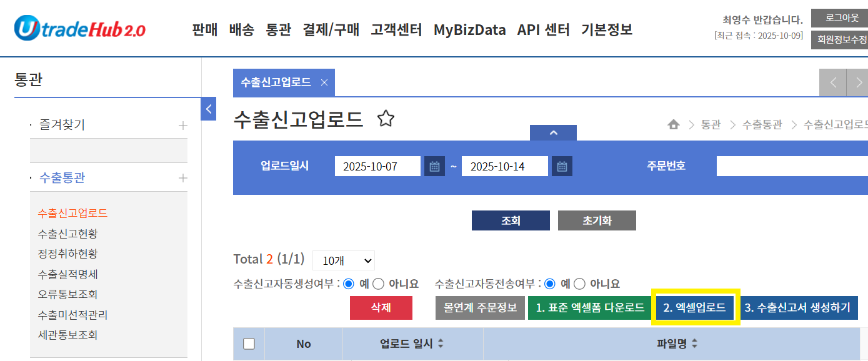Open the start date calendar picker
Screen dimensions: 868x361
point(434,167)
